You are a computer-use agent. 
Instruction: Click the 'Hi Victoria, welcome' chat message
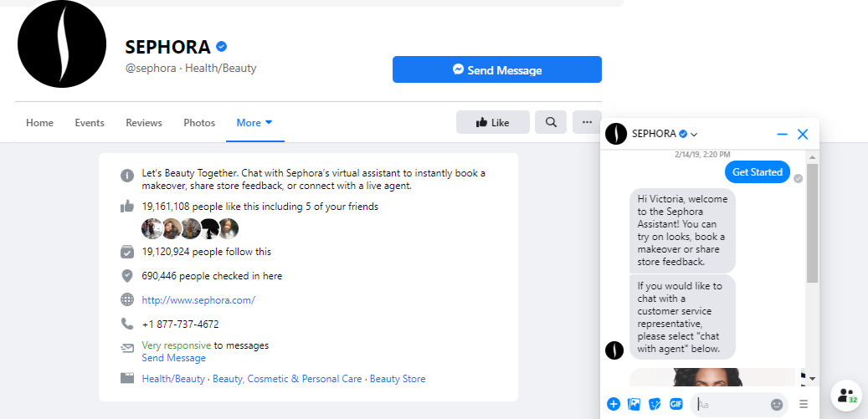click(x=682, y=230)
